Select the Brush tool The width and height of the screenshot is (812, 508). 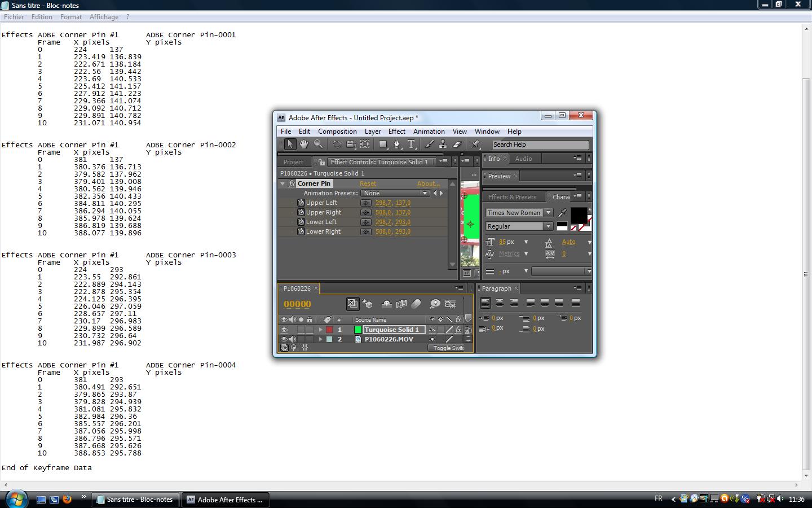pyautogui.click(x=429, y=144)
